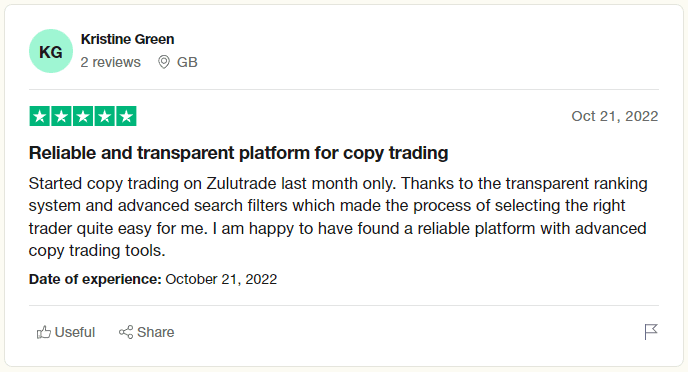Click the fifth green rating star
Viewport: 688px width, 372px height.
126,116
